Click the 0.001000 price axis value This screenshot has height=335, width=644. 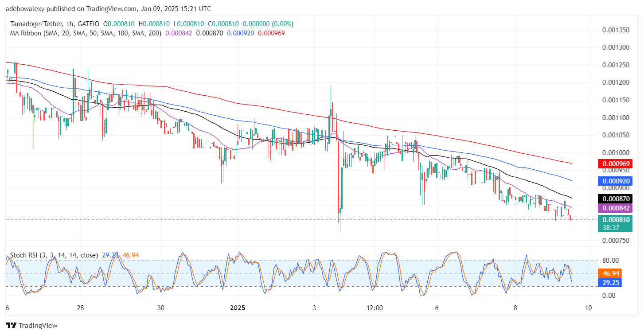pyautogui.click(x=616, y=152)
